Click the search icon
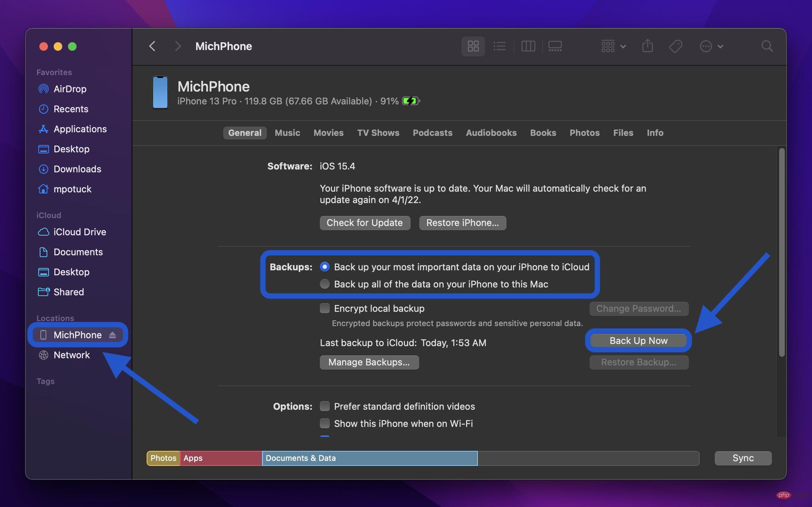 pyautogui.click(x=767, y=46)
